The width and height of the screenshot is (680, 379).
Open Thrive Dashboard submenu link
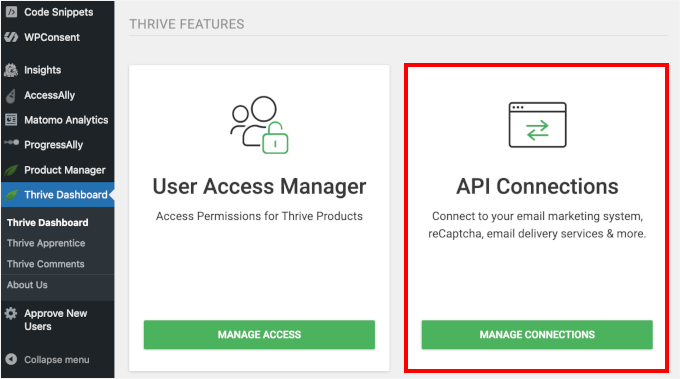click(48, 222)
